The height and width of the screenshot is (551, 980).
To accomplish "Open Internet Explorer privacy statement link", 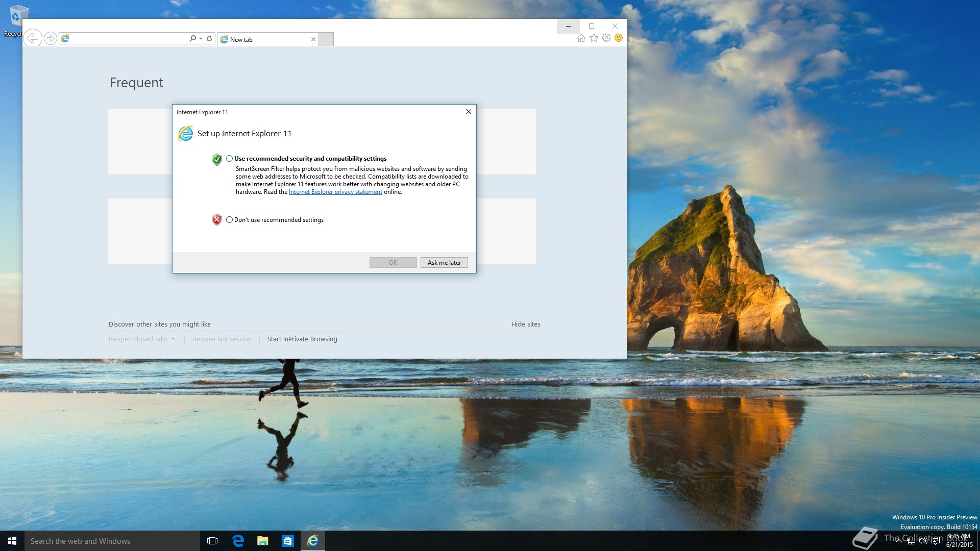I will [x=335, y=192].
